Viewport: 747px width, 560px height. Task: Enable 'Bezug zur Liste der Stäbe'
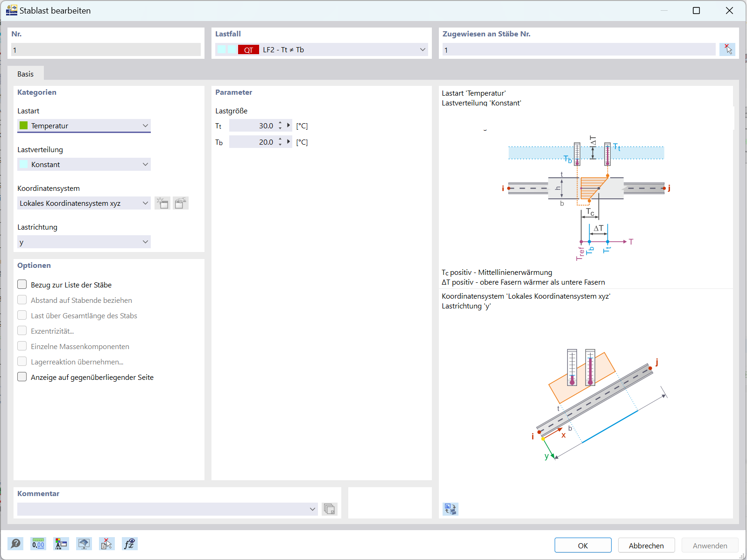[22, 284]
